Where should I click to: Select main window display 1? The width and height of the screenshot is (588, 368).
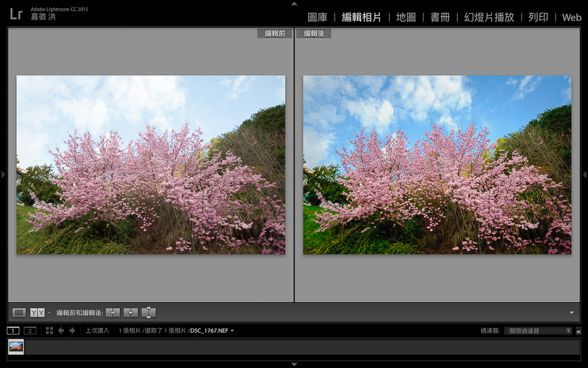[x=13, y=331]
